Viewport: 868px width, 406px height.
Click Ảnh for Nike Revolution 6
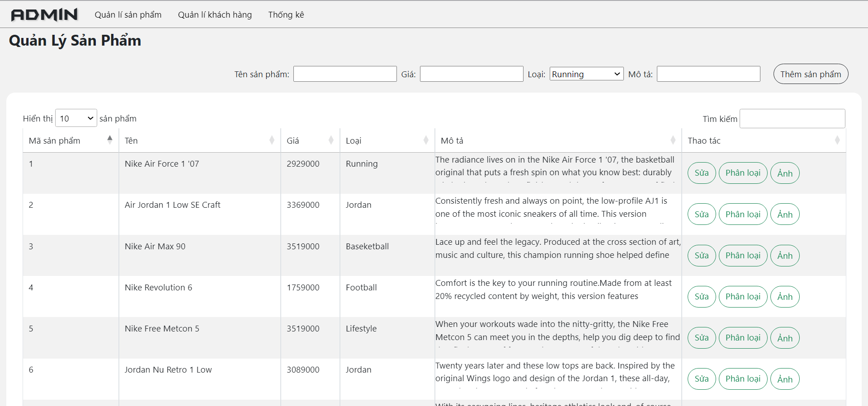tap(785, 297)
